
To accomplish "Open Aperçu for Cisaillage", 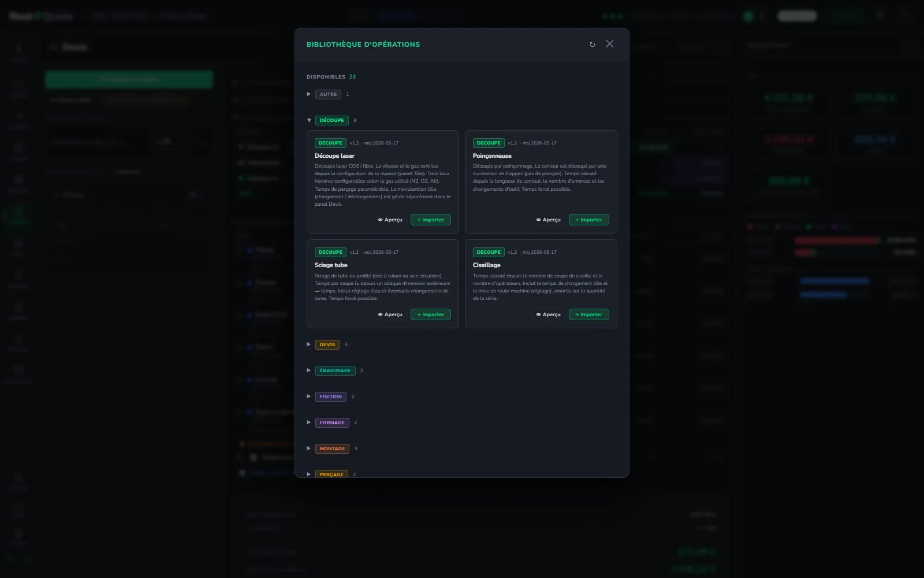I will pyautogui.click(x=548, y=314).
